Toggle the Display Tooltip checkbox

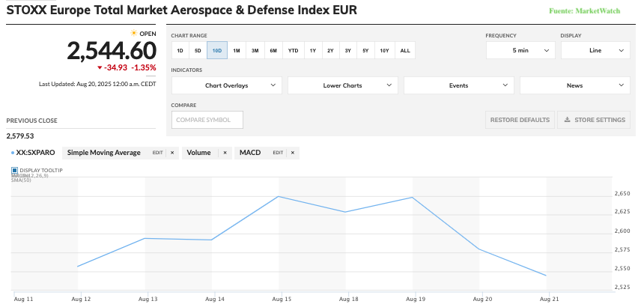click(x=14, y=171)
